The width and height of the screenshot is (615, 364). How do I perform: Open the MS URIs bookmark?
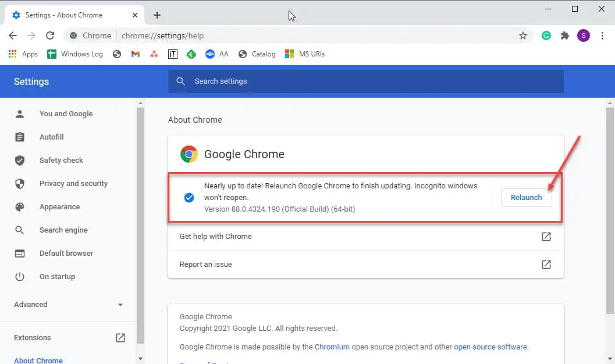305,54
